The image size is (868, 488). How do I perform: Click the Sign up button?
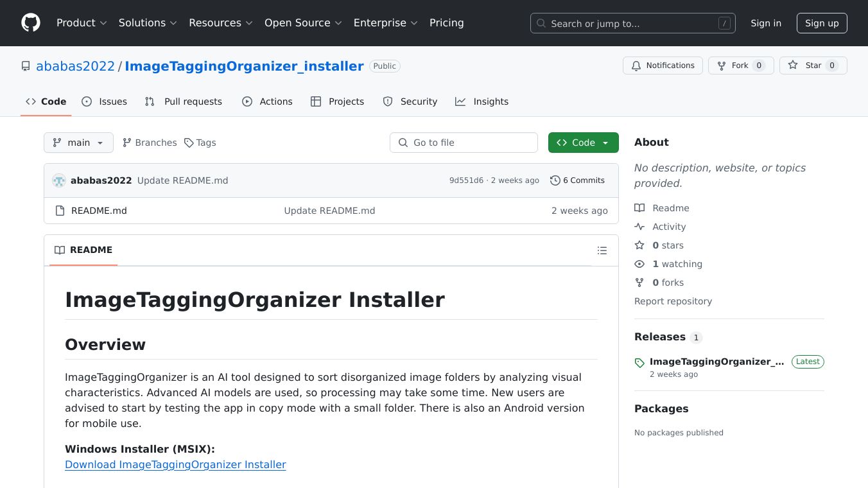822,23
